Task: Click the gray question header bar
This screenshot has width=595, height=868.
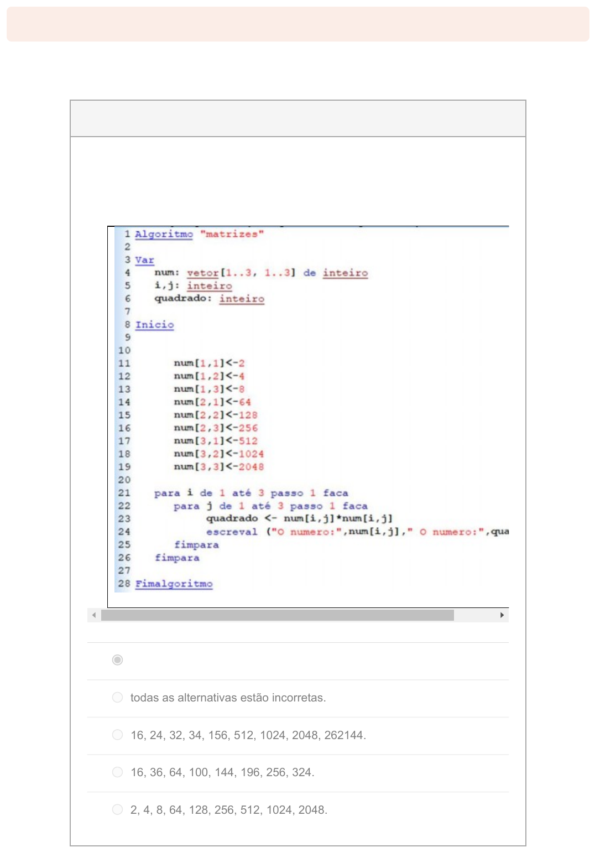Action: pyautogui.click(x=297, y=118)
